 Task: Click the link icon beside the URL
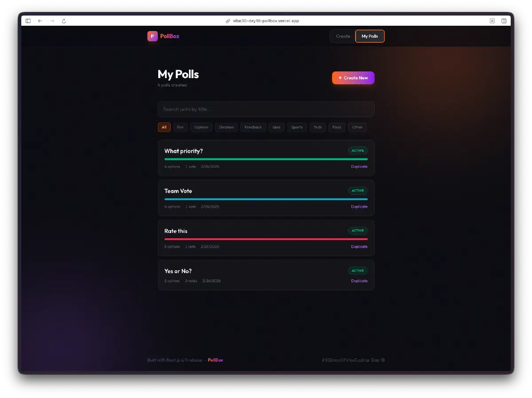click(x=228, y=21)
